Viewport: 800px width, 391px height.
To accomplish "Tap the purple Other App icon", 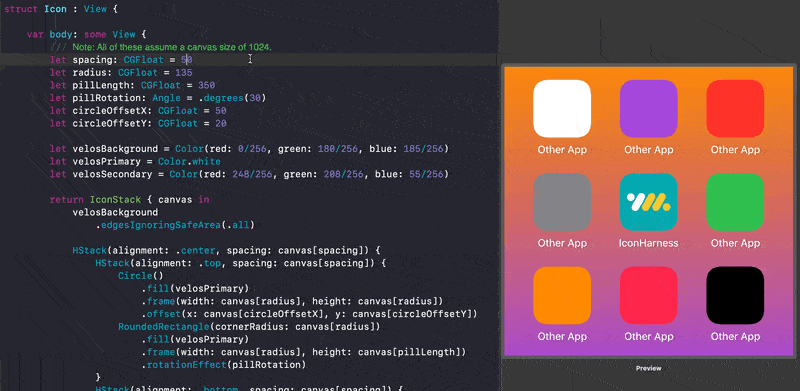I will coord(648,108).
